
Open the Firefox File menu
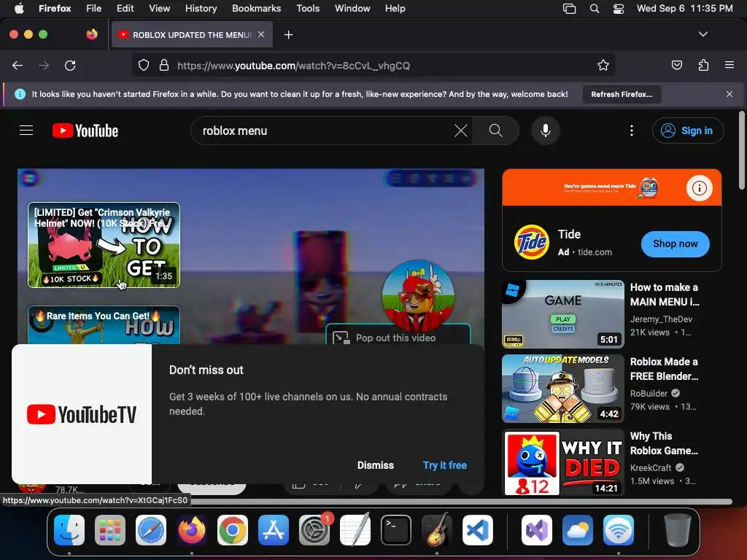93,8
